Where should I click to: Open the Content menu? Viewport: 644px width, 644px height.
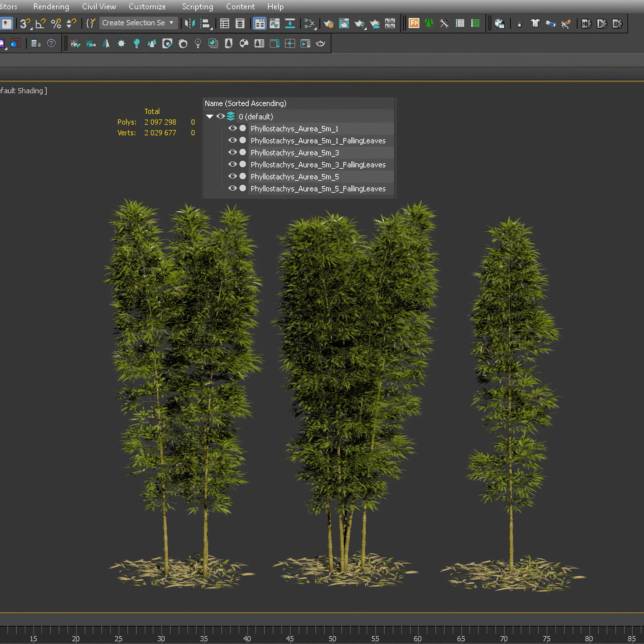tap(240, 6)
